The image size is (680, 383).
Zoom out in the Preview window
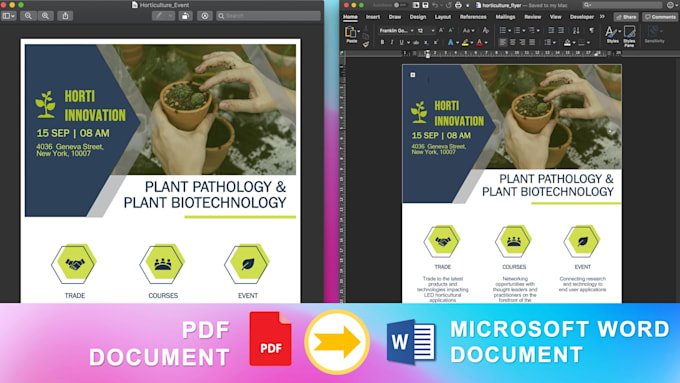28,16
